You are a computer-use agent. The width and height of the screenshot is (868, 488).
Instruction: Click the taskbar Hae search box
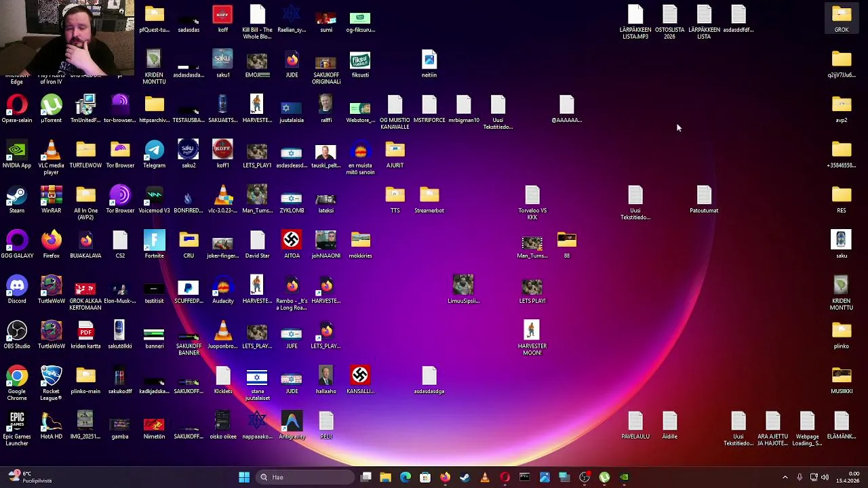click(304, 477)
